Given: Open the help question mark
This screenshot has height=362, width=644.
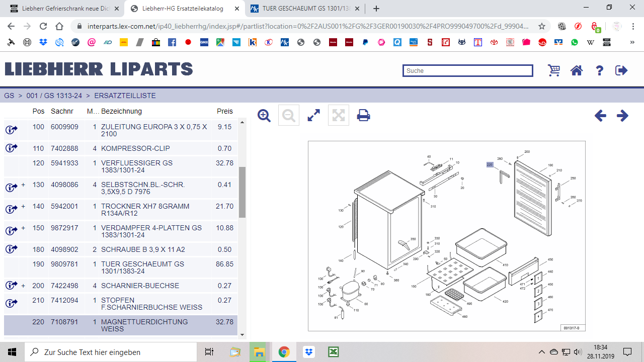Looking at the screenshot, I should (x=599, y=70).
